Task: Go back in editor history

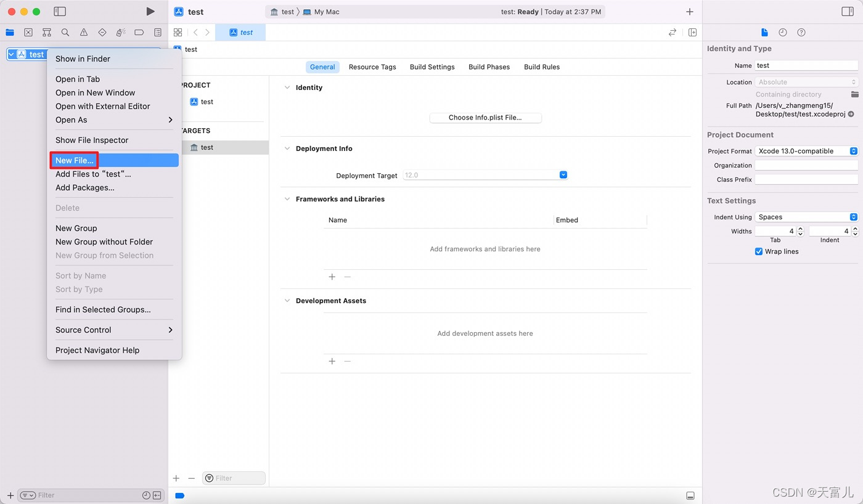Action: pyautogui.click(x=195, y=32)
